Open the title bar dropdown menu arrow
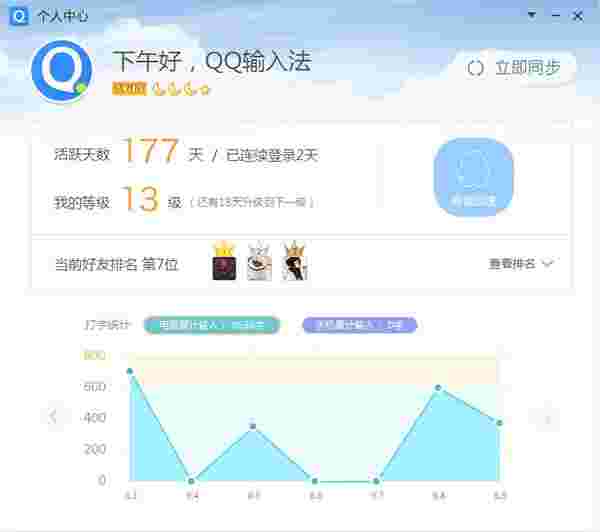This screenshot has width=600, height=532. coord(532,15)
